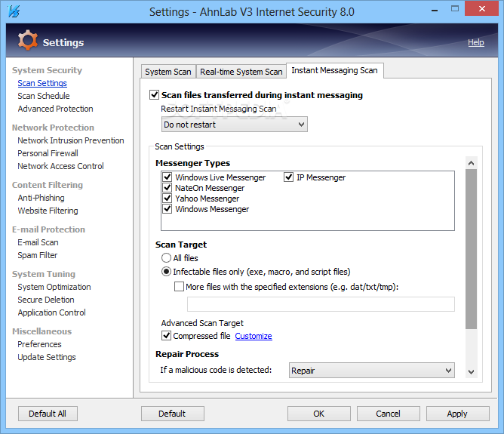504x434 pixels.
Task: Open the malicious code action dropdown
Action: pyautogui.click(x=371, y=371)
